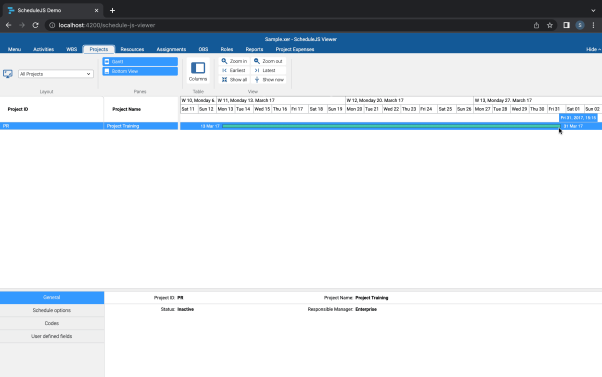Click the browser back arrow
This screenshot has height=377, width=602.
click(x=8, y=25)
